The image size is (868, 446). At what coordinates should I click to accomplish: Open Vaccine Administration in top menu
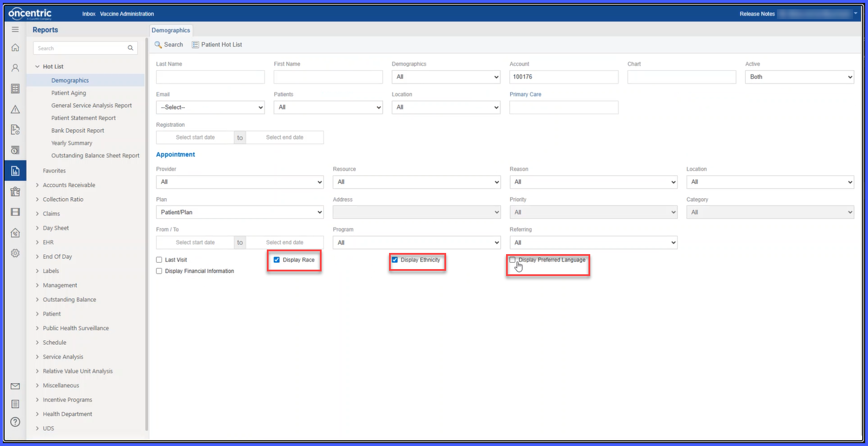pos(127,14)
